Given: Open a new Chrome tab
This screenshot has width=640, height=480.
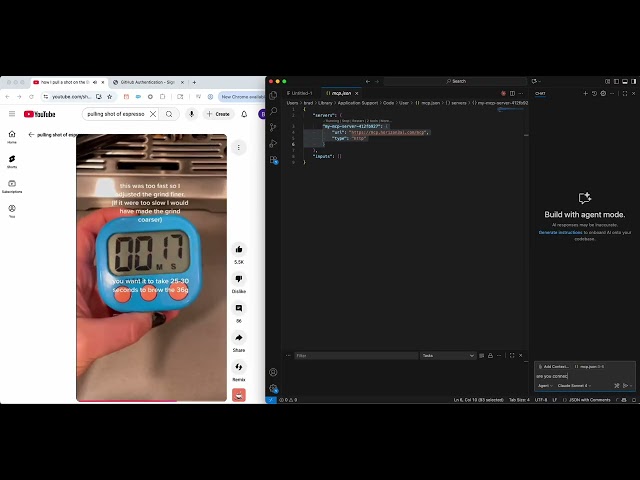Looking at the screenshot, I should point(194,82).
